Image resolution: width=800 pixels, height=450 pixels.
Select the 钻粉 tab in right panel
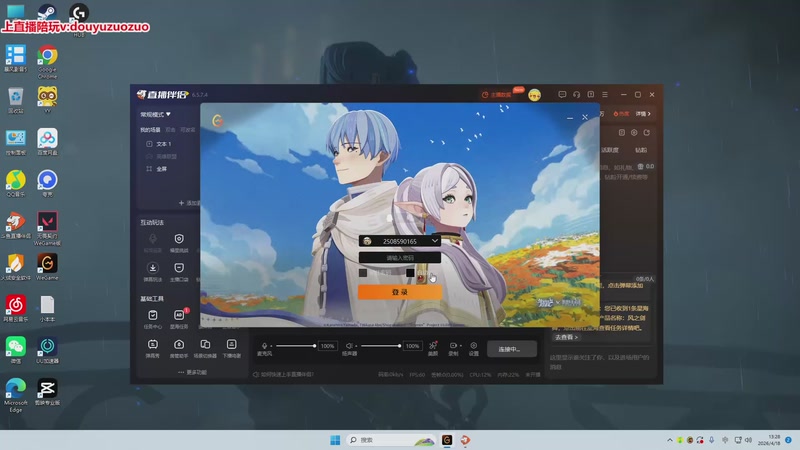tap(641, 150)
